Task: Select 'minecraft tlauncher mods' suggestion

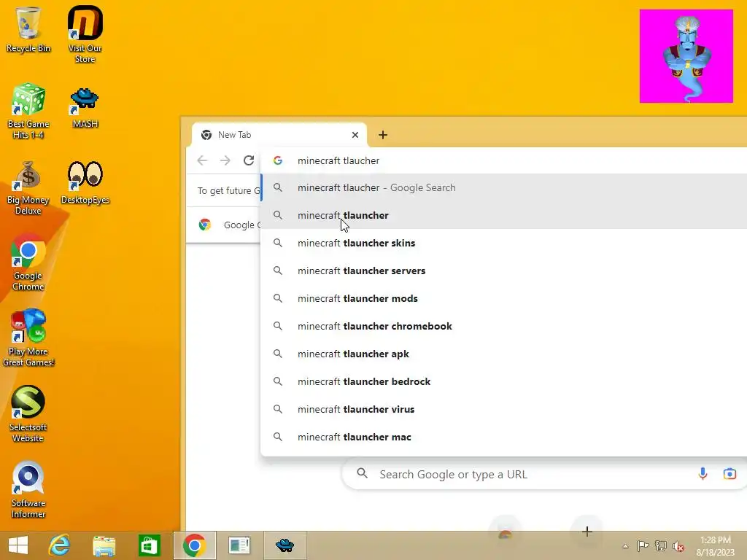Action: (503, 298)
